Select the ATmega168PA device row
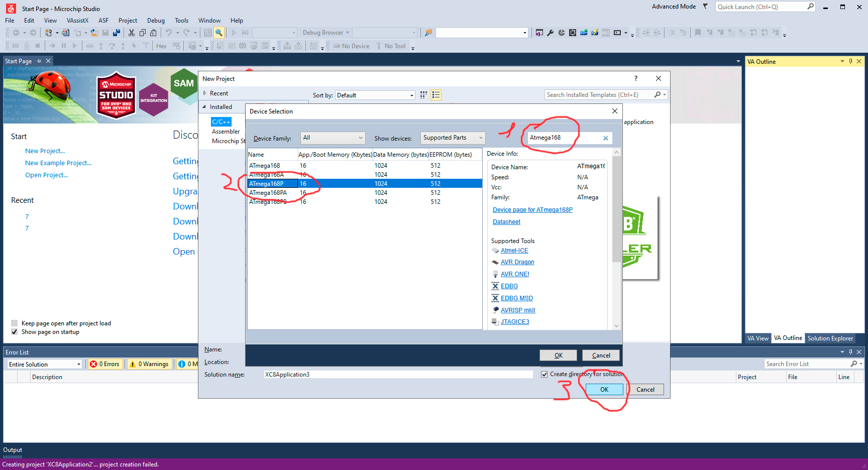Viewport: 868px width, 470px height. tap(365, 193)
